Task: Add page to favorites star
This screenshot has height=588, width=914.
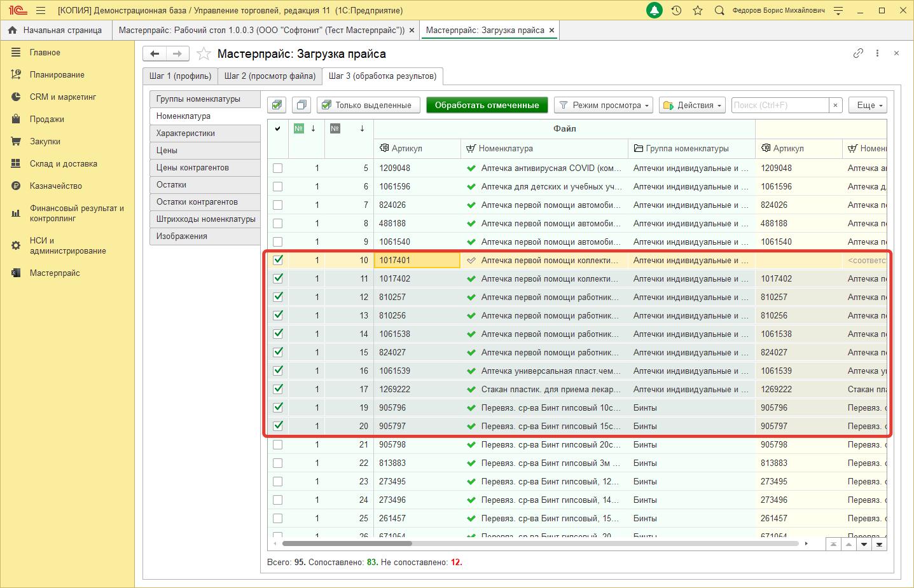Action: pyautogui.click(x=204, y=54)
